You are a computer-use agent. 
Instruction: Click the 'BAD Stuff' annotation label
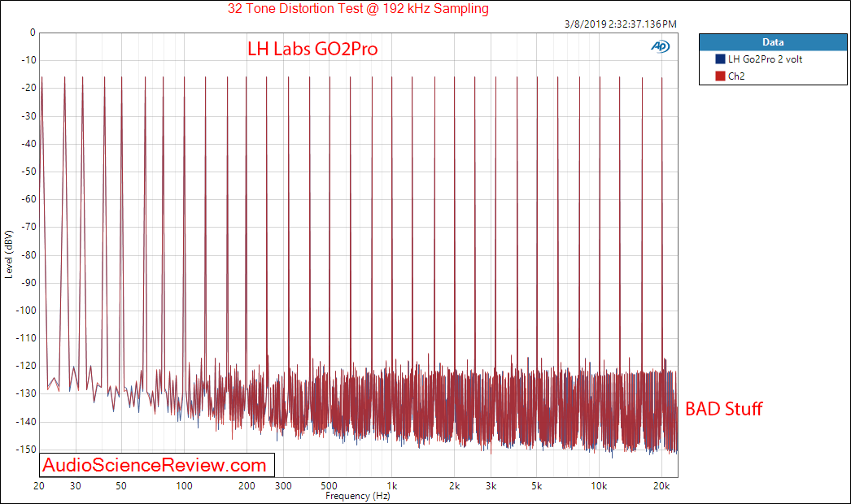coord(724,409)
